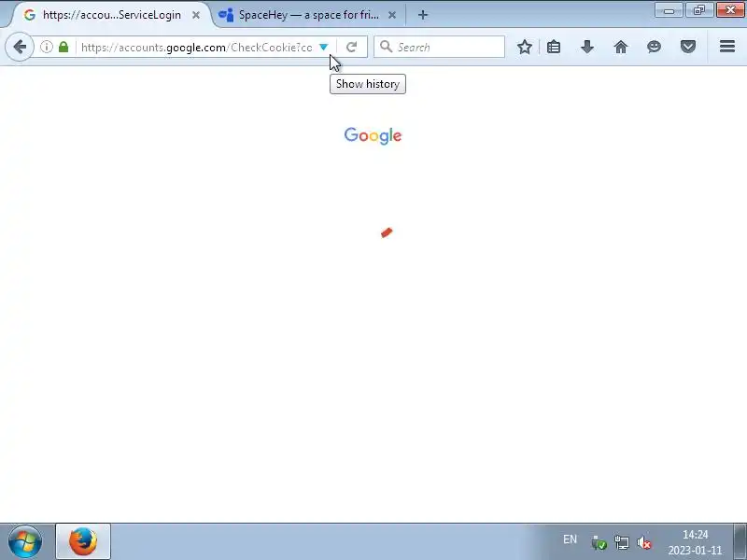The width and height of the screenshot is (747, 560).
Task: Minimize the Firefox window
Action: (x=669, y=10)
